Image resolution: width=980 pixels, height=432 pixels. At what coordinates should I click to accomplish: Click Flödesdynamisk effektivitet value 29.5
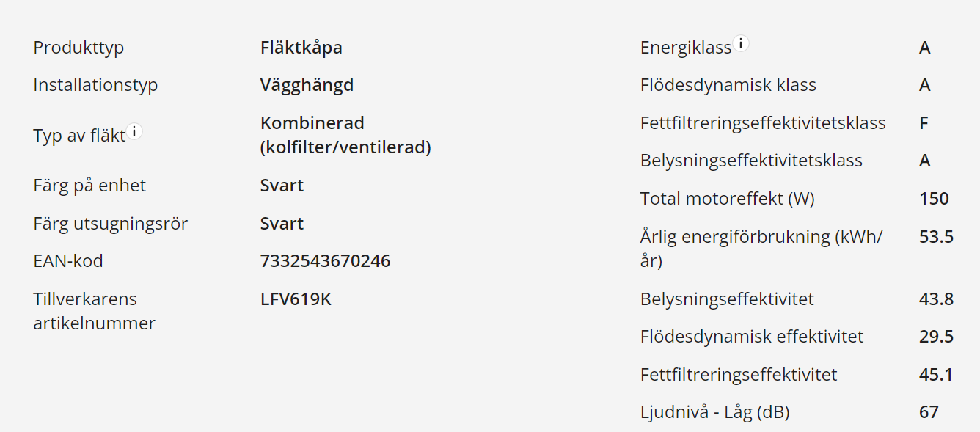coord(936,337)
